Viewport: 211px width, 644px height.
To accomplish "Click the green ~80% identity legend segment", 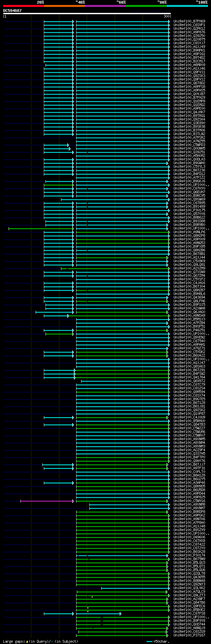I will tap(146, 6).
